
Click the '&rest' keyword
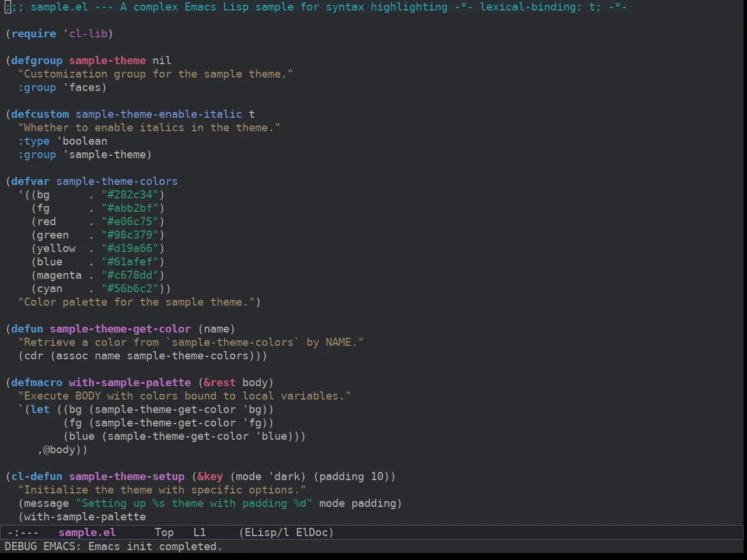pos(219,383)
